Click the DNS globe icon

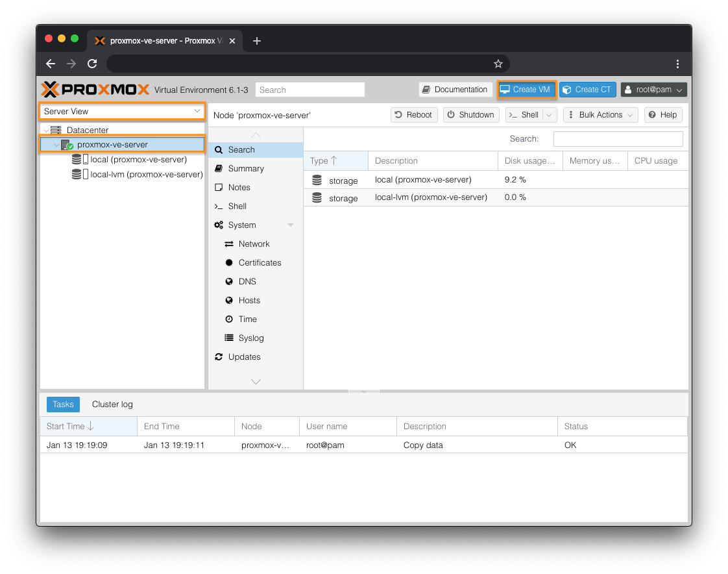229,282
